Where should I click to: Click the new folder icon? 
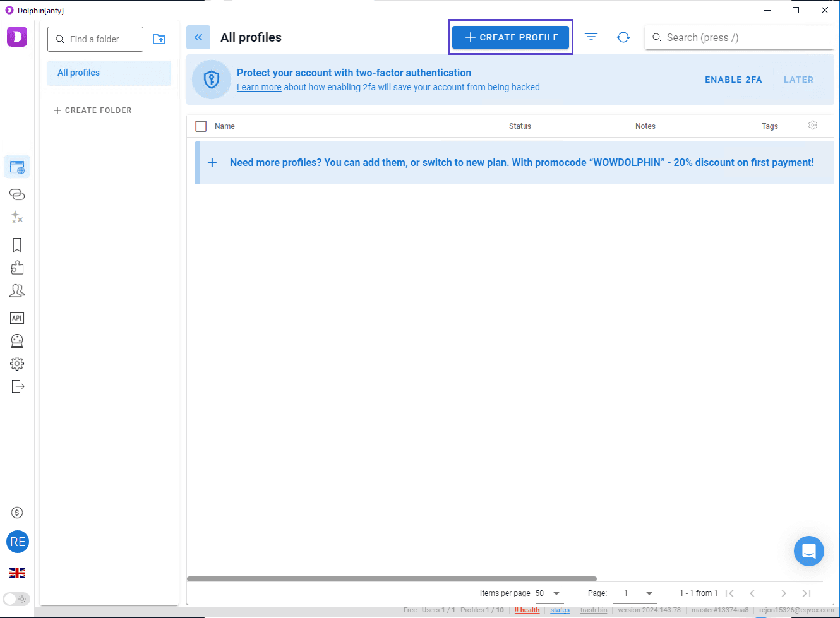pos(159,39)
